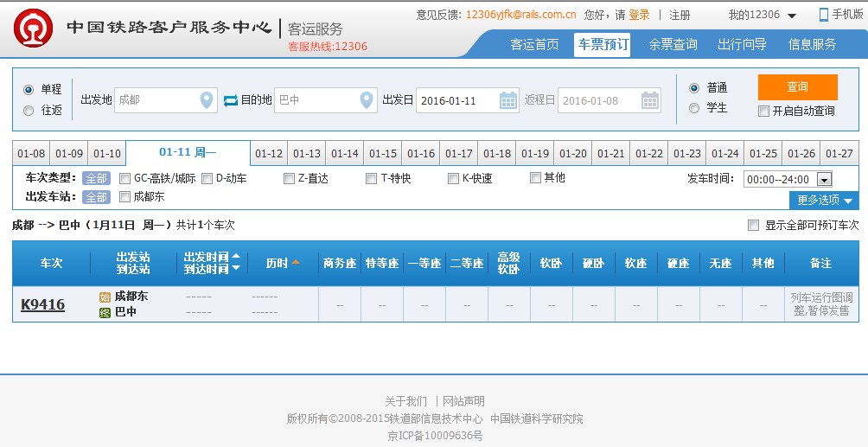The height and width of the screenshot is (447, 868).
Task: Click the orange 查询 search button
Action: click(797, 87)
